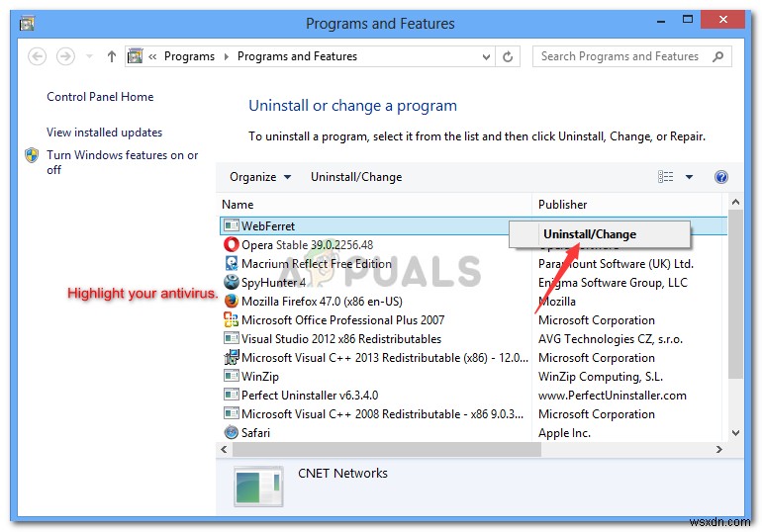762x532 pixels.
Task: Click horizontal scrollbar right arrow
Action: click(x=719, y=450)
